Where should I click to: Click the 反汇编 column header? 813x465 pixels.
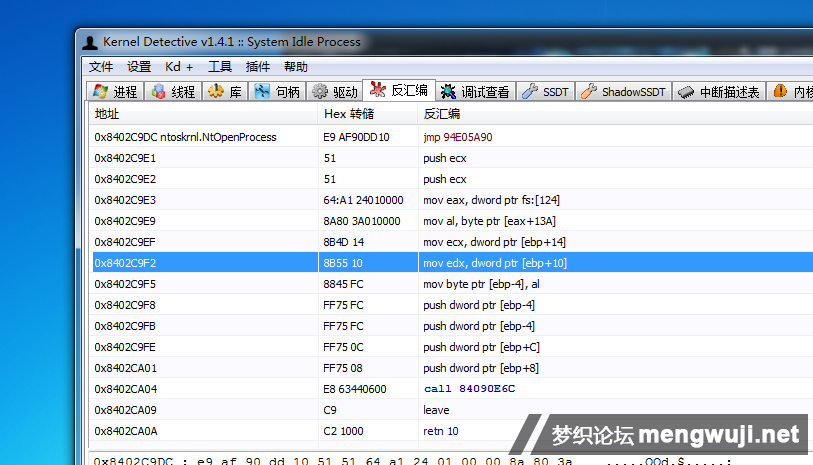(x=615, y=114)
